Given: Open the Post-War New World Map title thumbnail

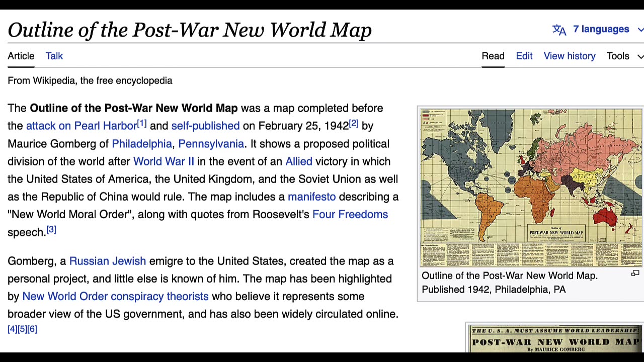Looking at the screenshot, I should tap(555, 338).
